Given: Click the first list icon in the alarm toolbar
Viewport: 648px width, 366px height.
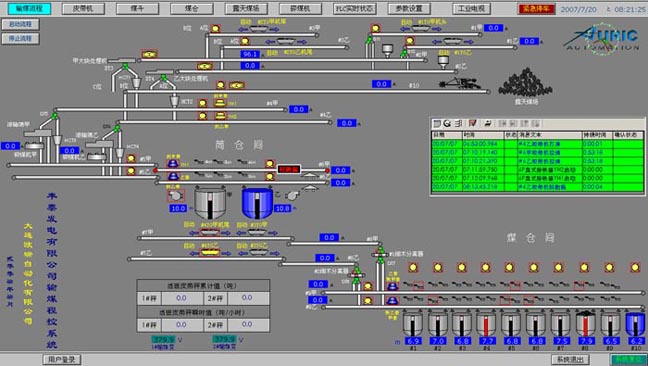Looking at the screenshot, I should click(x=437, y=124).
